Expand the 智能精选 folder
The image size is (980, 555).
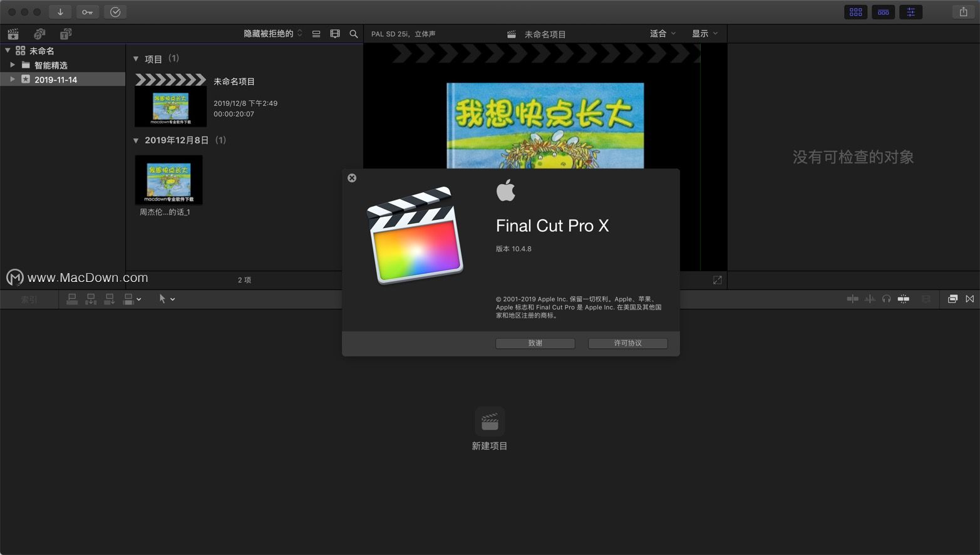point(13,65)
